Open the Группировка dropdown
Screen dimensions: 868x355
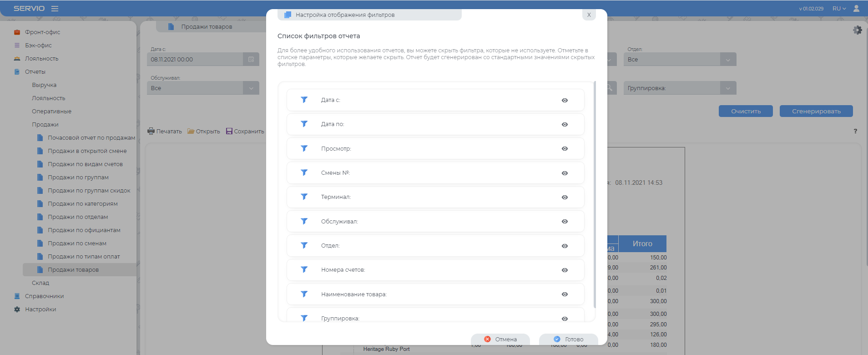[728, 88]
